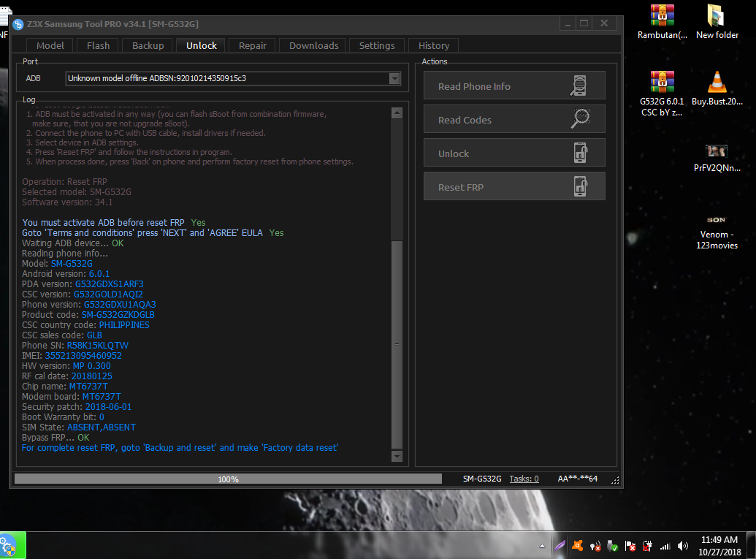
Task: Click the window resize grip icon
Action: (x=615, y=480)
